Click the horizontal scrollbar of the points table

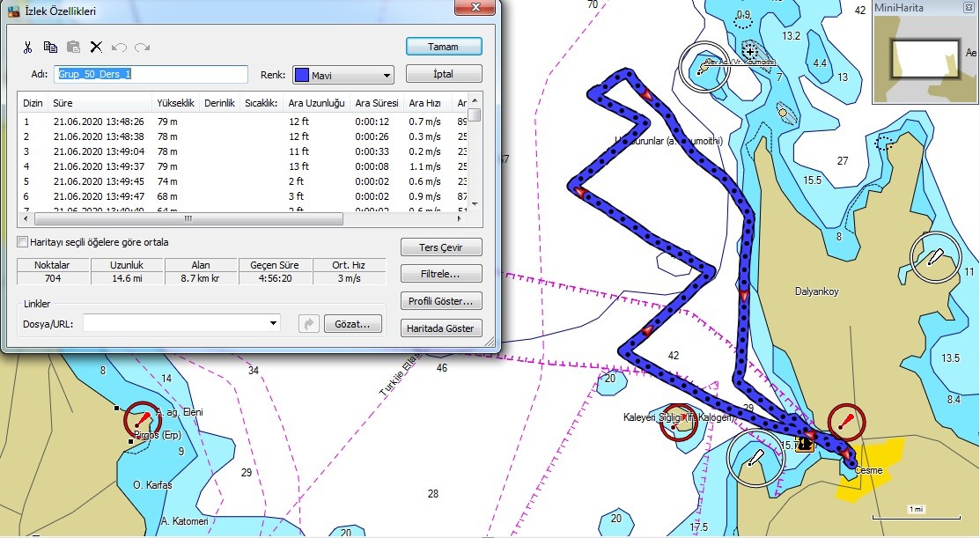tap(188, 218)
